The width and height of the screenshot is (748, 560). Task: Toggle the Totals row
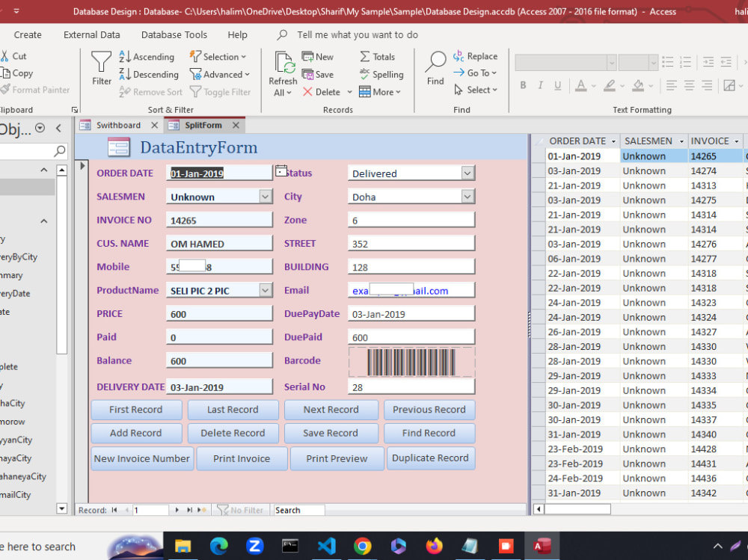[377, 57]
